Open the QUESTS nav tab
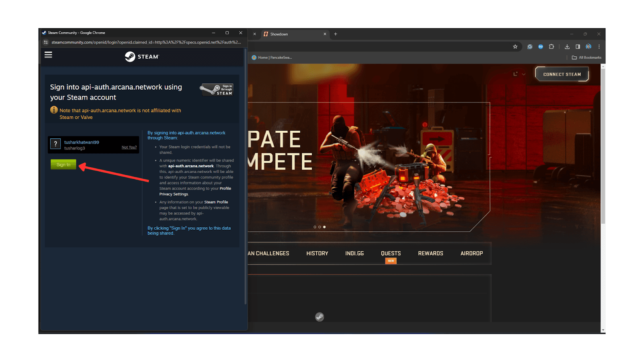This screenshot has height=362, width=644. pos(391,253)
